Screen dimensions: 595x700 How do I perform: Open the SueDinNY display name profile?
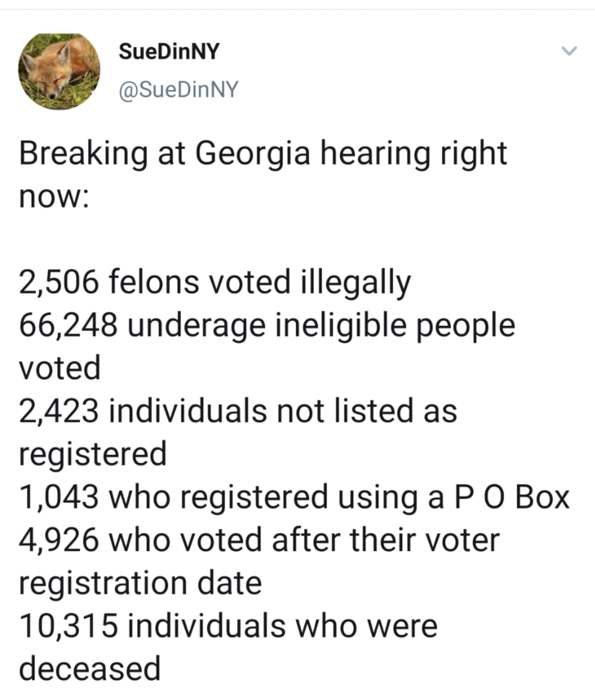point(169,52)
